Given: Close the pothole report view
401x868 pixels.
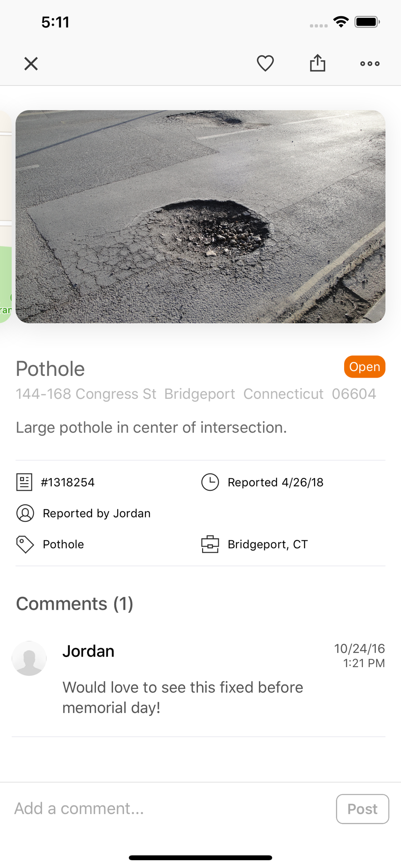Looking at the screenshot, I should point(31,64).
